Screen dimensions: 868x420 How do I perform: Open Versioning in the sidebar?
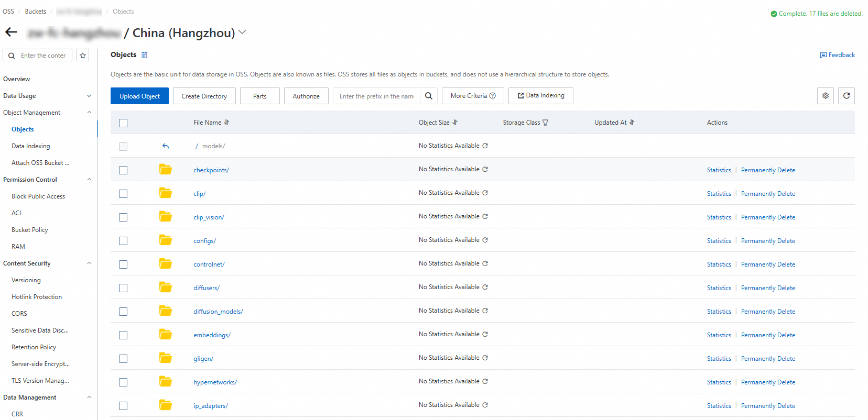(26, 280)
